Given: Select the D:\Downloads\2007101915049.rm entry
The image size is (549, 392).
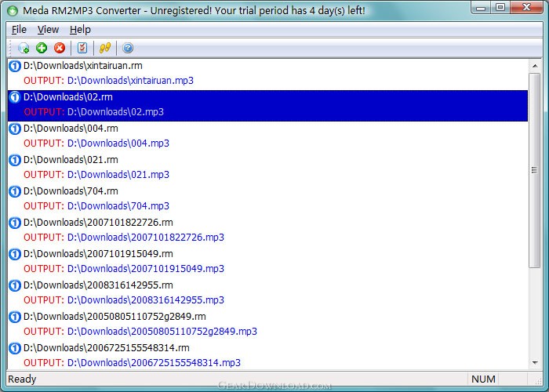Looking at the screenshot, I should (98, 254).
